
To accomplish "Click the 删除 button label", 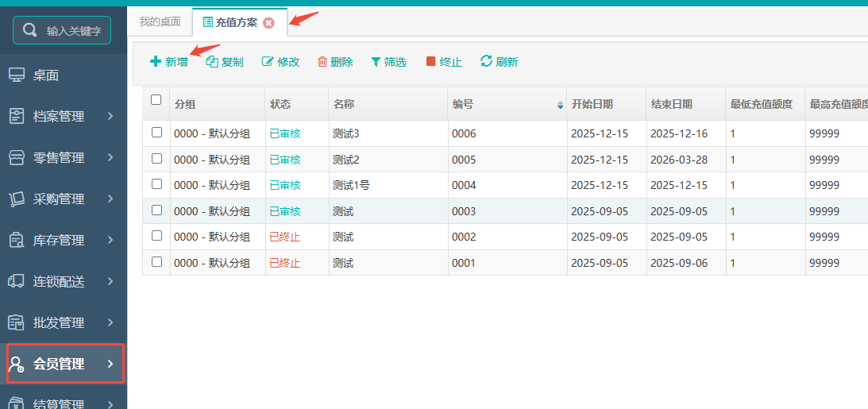I will 341,62.
